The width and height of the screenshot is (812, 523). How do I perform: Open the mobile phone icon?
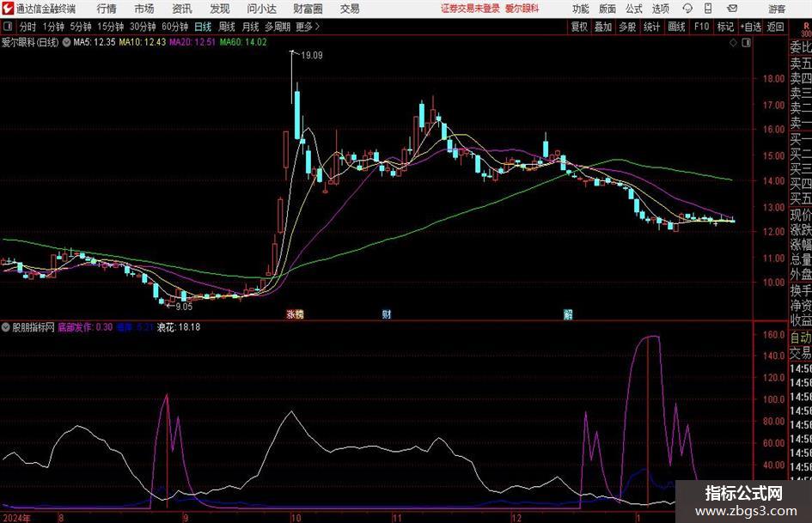point(708,9)
